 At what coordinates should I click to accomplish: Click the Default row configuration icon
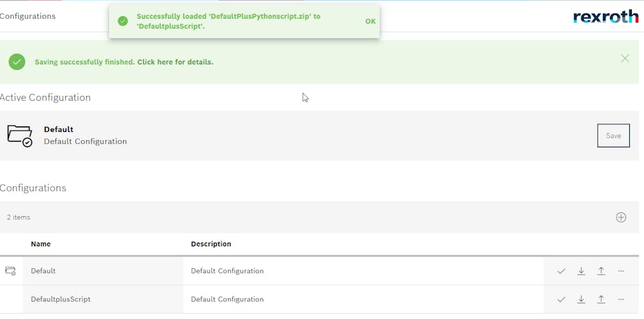point(10,271)
